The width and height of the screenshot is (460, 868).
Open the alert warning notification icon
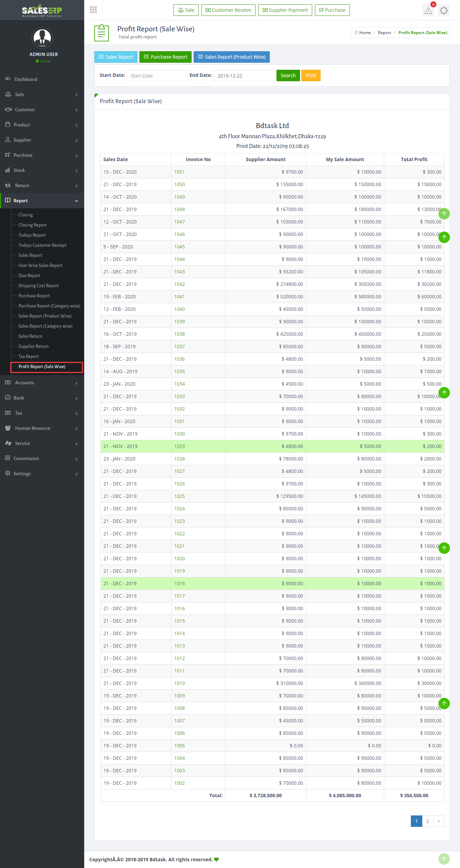[428, 10]
